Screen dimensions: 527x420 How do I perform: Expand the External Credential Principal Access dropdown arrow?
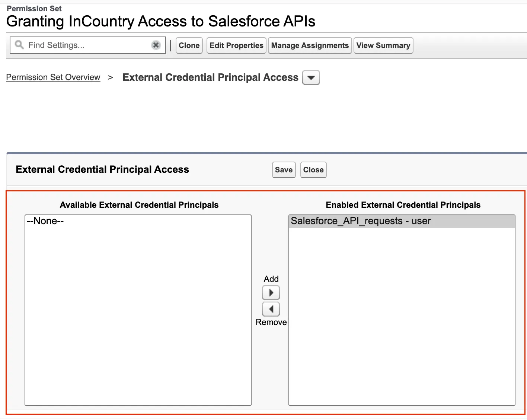tap(311, 78)
